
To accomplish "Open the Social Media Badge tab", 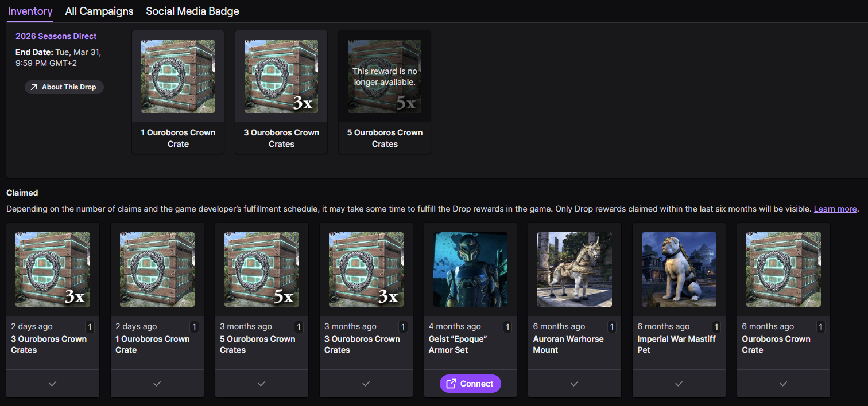I will click(192, 11).
